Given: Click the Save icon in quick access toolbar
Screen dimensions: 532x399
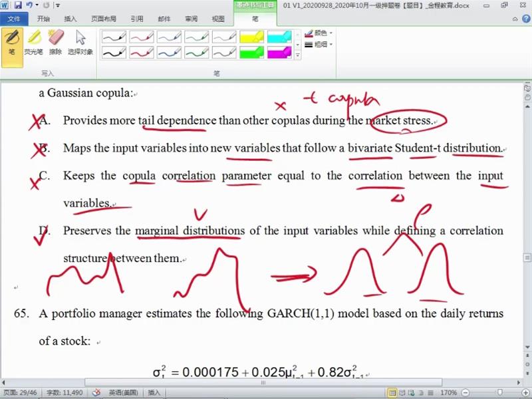Looking at the screenshot, I should pos(16,5).
